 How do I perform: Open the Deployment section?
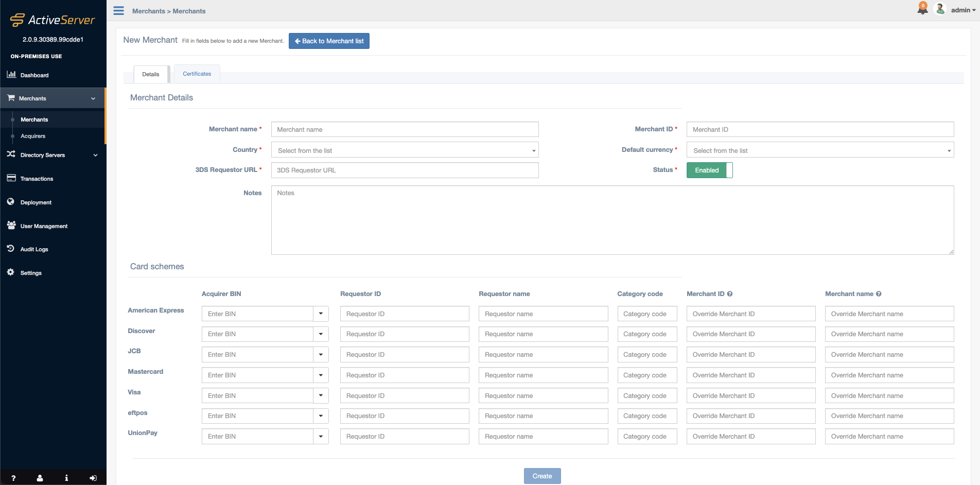pyautogui.click(x=34, y=202)
